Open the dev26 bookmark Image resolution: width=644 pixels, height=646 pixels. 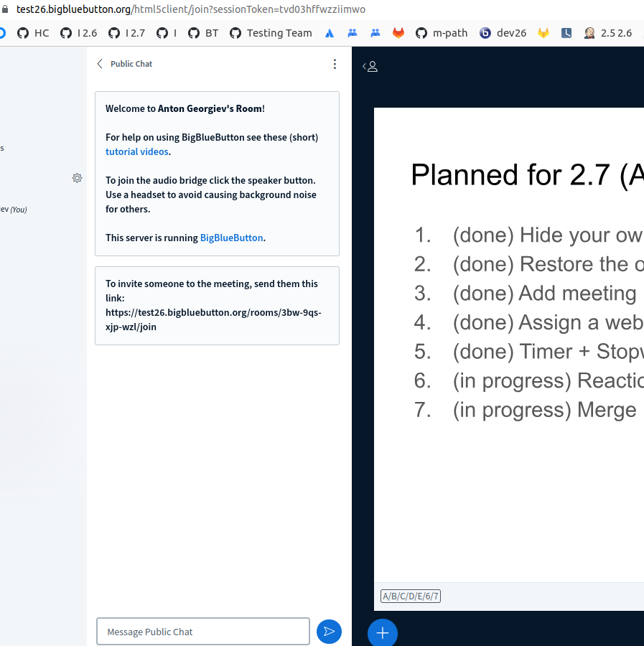tap(503, 32)
